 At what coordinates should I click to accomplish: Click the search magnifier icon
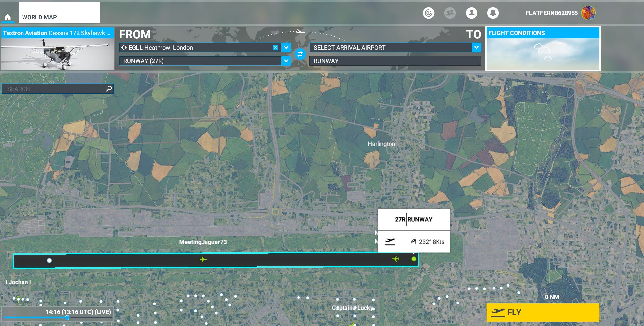pos(109,89)
